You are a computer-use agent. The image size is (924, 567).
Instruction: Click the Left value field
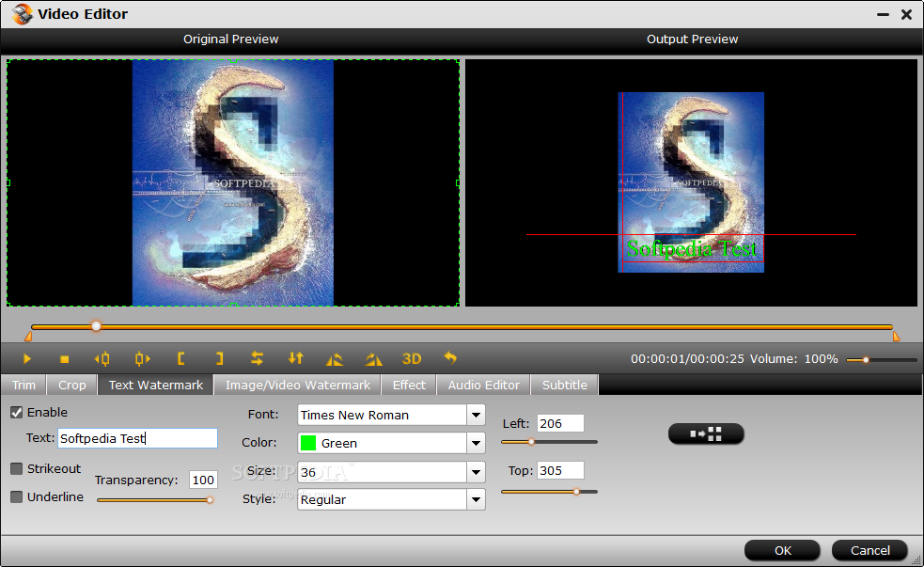click(560, 423)
